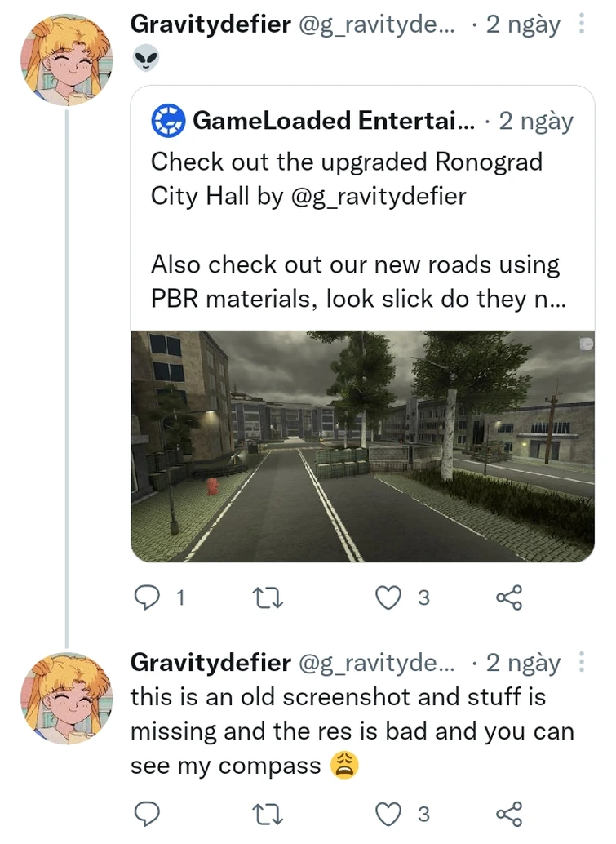Retweet the quoted Ronograd City Hall post
This screenshot has width=616, height=844.
coord(267,598)
